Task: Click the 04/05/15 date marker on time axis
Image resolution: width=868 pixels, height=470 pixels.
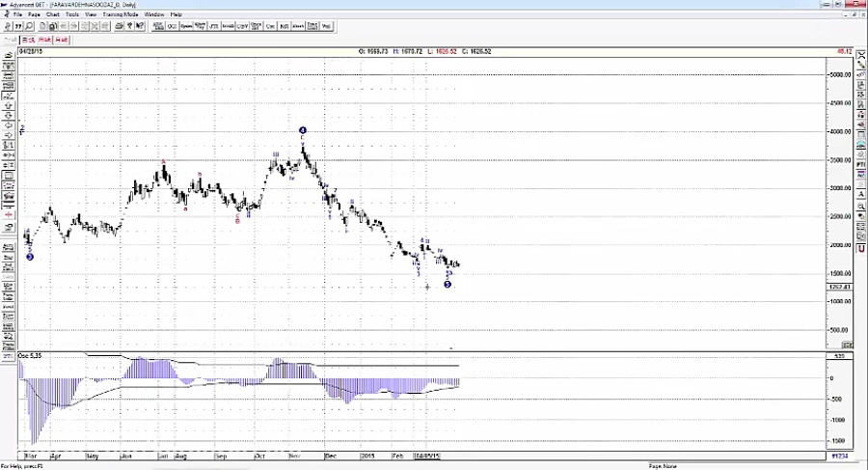Action: click(x=428, y=455)
